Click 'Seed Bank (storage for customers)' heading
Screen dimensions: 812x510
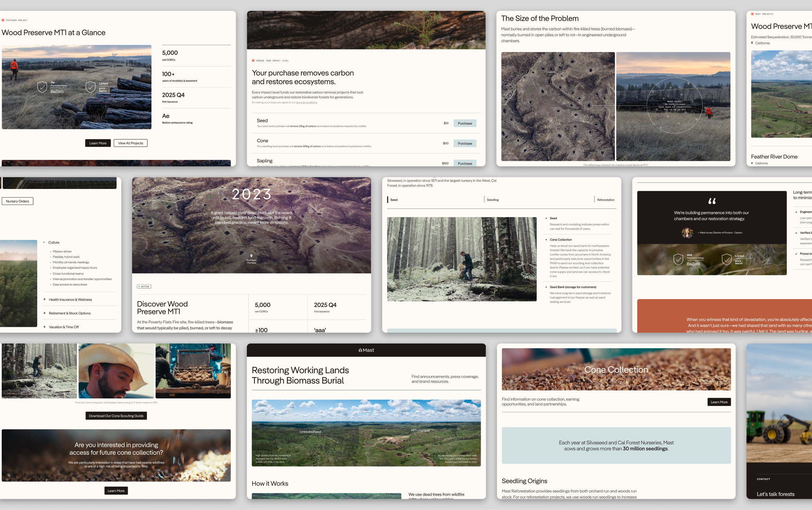tap(573, 287)
